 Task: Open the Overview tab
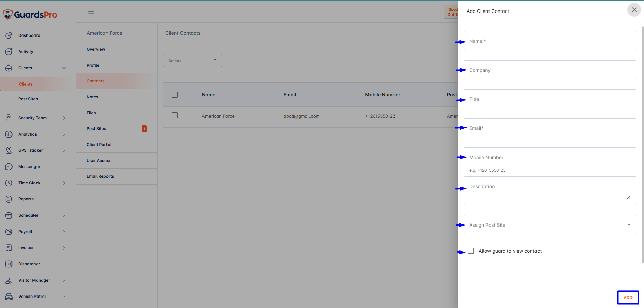pyautogui.click(x=117, y=49)
